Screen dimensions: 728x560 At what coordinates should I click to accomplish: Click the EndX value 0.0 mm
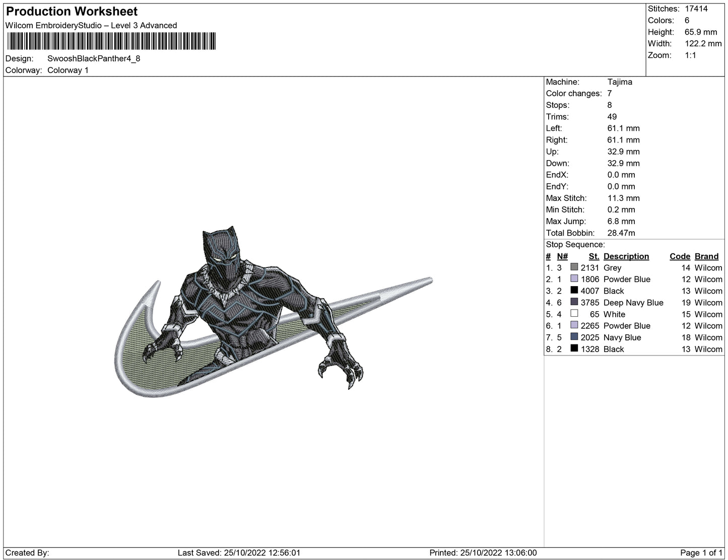(621, 174)
